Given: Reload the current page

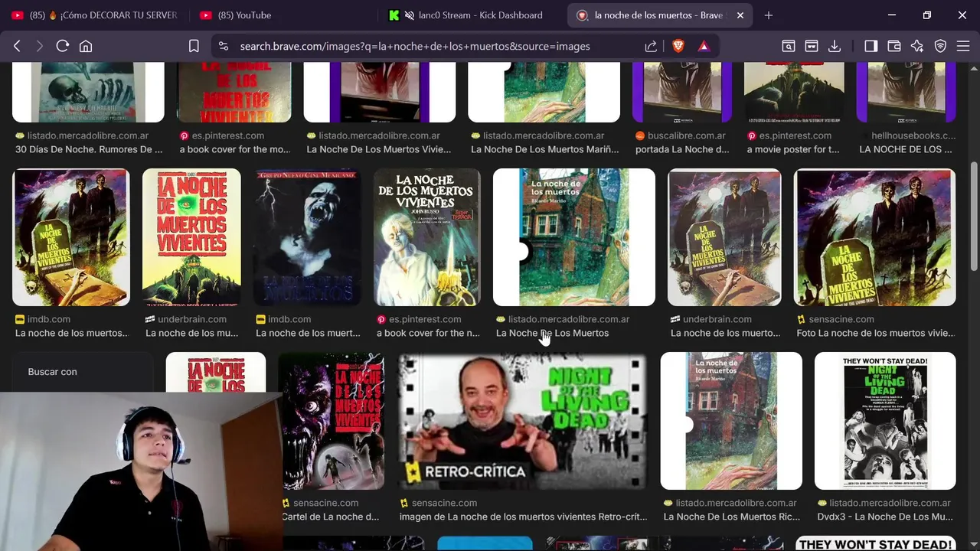Looking at the screenshot, I should [x=63, y=46].
